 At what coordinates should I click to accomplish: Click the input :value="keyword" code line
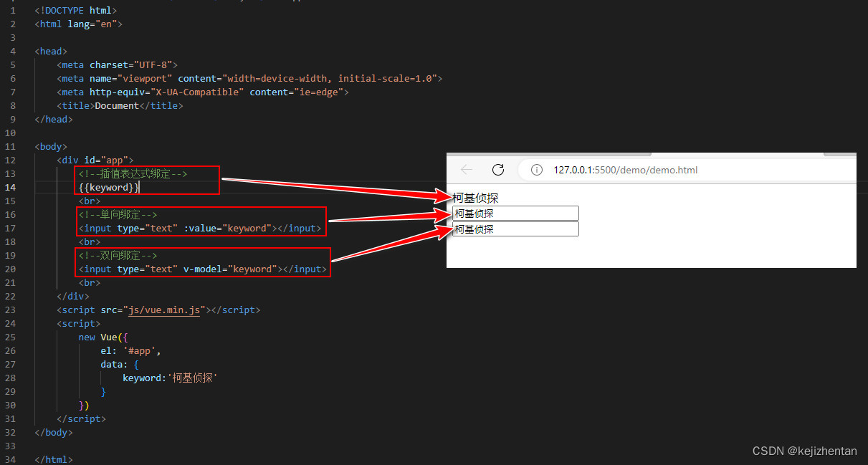(x=200, y=228)
